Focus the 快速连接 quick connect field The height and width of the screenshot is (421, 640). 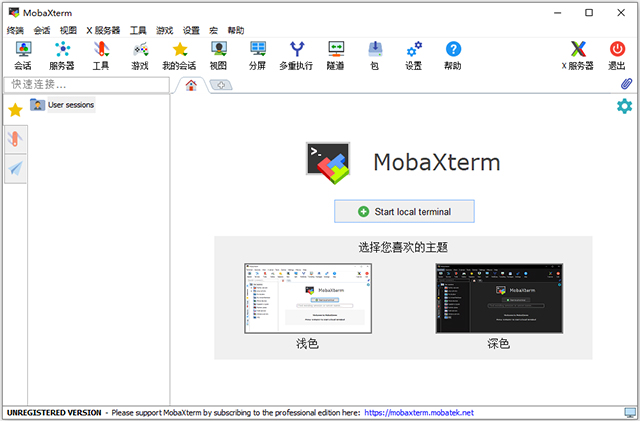coord(87,85)
